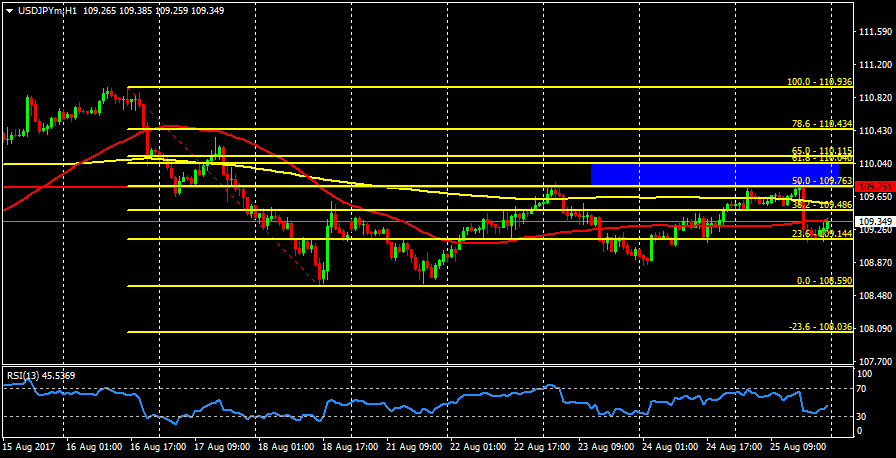Click the 108.090 price scale value
This screenshot has height=458, width=896.
pos(875,328)
